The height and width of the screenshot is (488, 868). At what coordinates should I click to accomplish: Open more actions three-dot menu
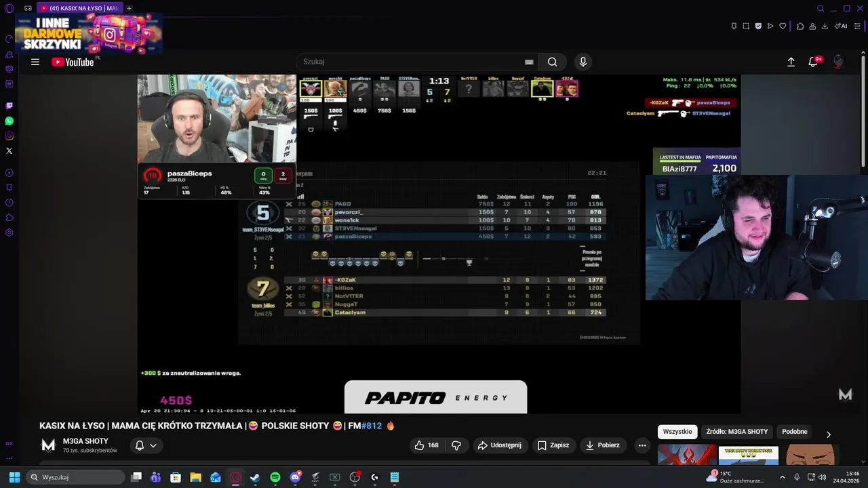point(642,445)
